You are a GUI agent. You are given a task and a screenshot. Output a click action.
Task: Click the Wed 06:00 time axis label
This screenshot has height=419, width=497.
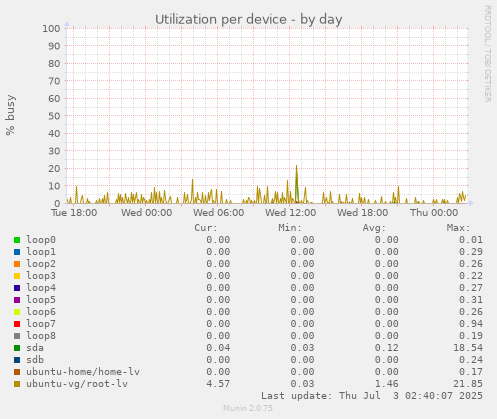pos(218,213)
